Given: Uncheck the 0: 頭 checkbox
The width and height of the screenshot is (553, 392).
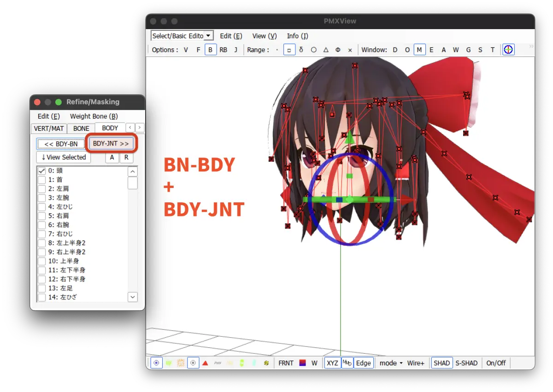Looking at the screenshot, I should 42,170.
